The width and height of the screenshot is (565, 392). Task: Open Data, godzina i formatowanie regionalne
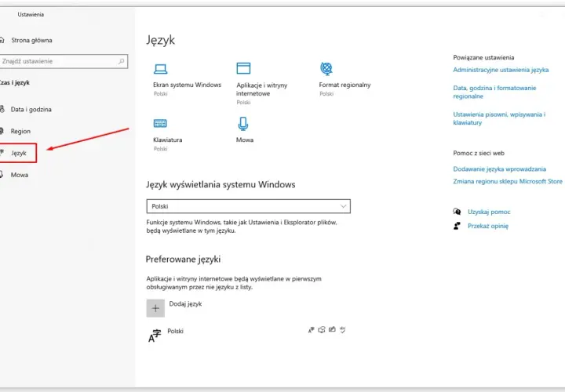point(494,93)
